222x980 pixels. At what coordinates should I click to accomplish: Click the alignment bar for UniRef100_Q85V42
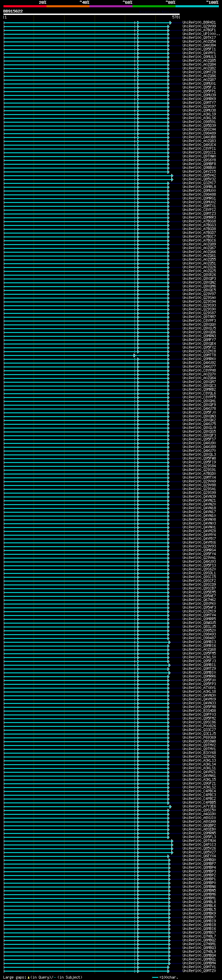[x=88, y=176]
